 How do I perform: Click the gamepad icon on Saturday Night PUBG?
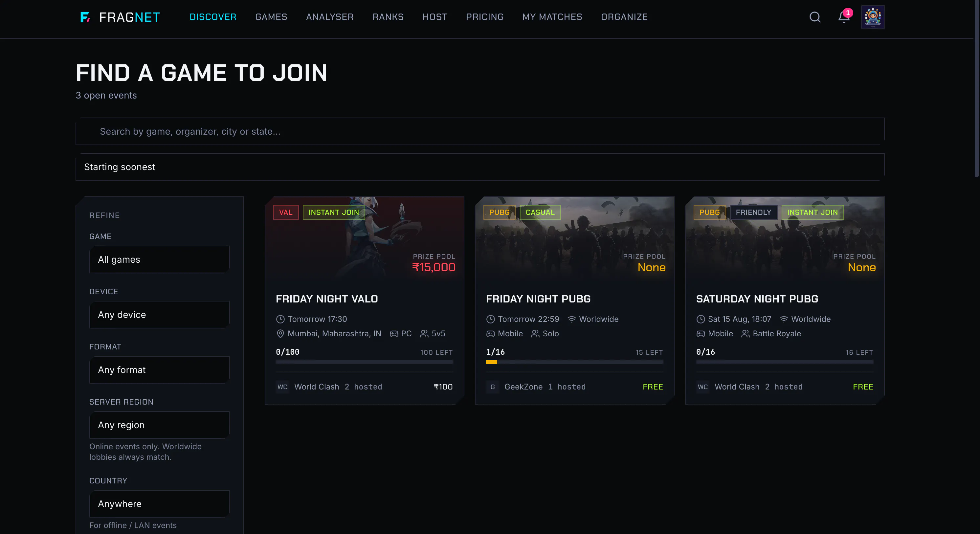coord(701,334)
